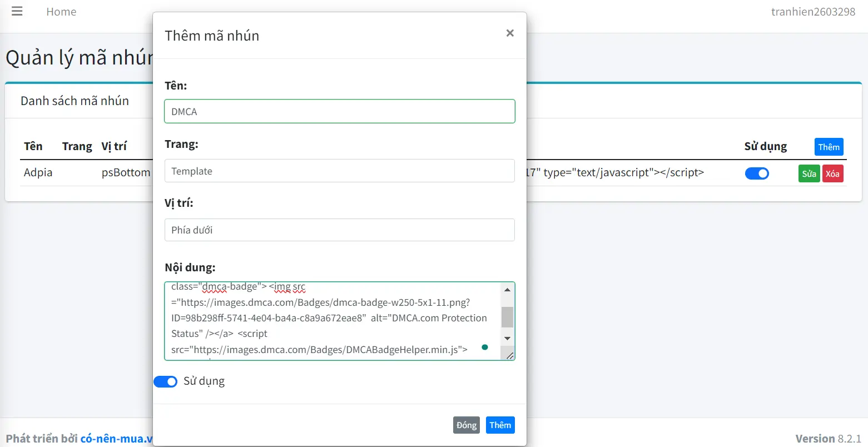Click the textarea scroll up arrow
The height and width of the screenshot is (447, 868).
tap(507, 290)
